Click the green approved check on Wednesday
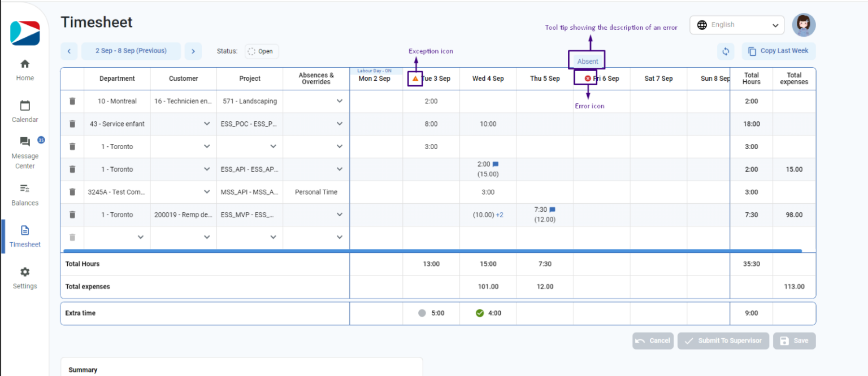The height and width of the screenshot is (376, 868). tap(480, 313)
